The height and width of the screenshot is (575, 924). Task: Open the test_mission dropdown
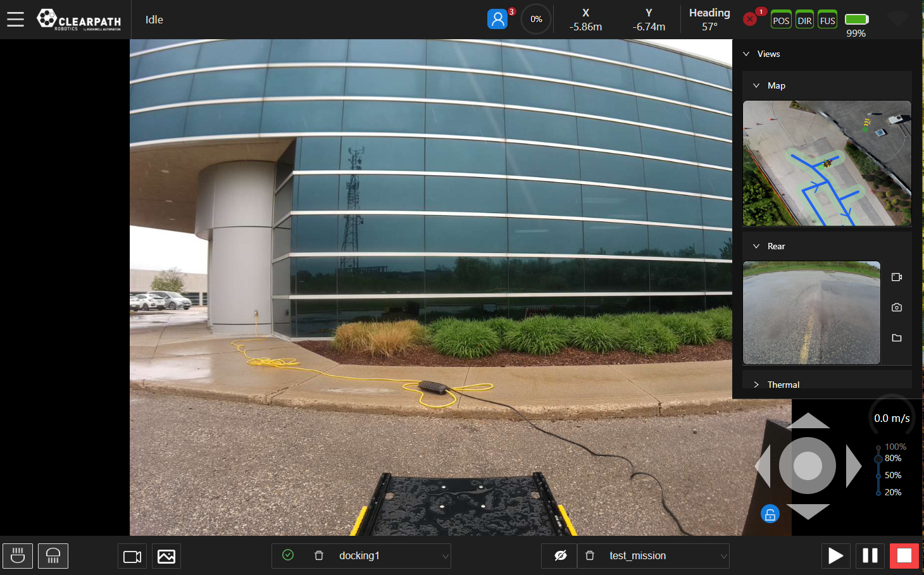[723, 556]
